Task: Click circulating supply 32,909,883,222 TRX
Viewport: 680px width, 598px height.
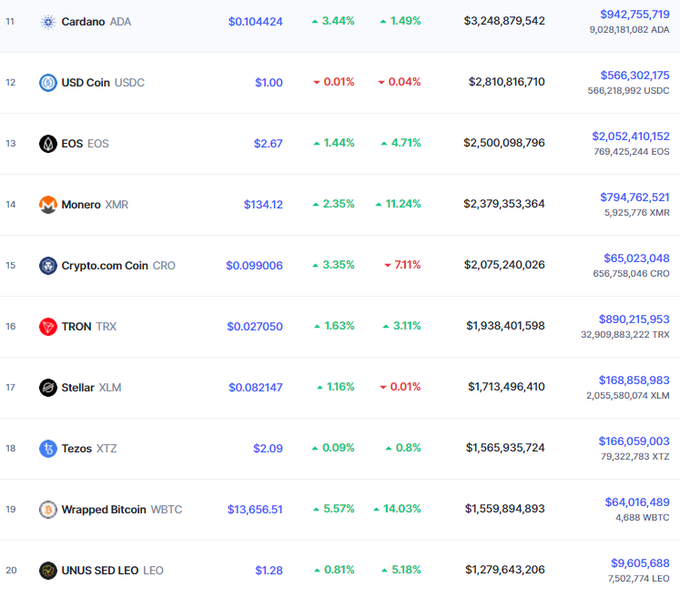Action: 625,335
